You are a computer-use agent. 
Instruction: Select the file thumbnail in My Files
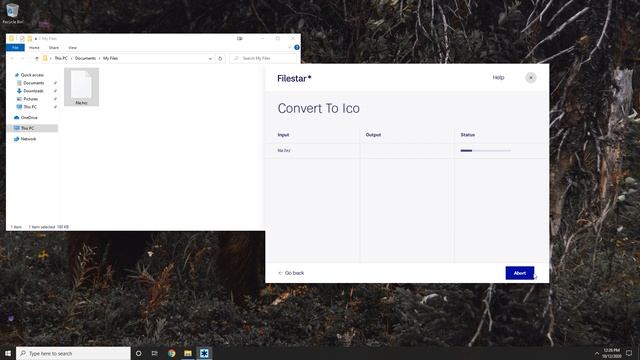(x=81, y=87)
